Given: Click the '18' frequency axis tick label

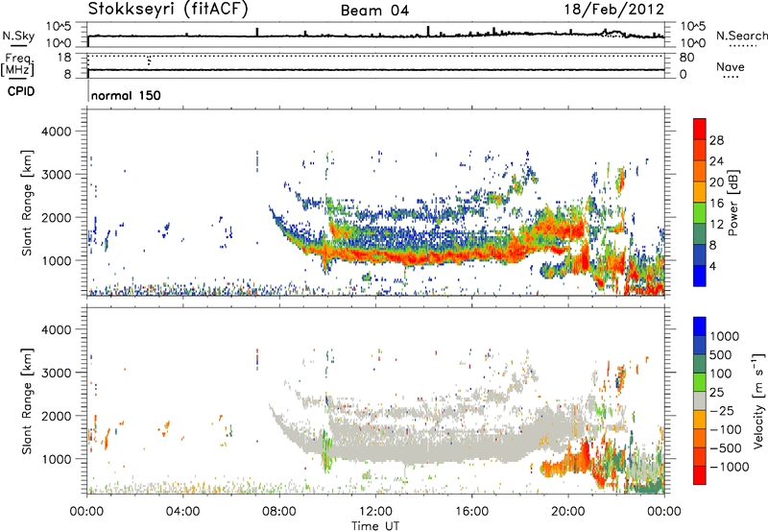Looking at the screenshot, I should point(64,58).
